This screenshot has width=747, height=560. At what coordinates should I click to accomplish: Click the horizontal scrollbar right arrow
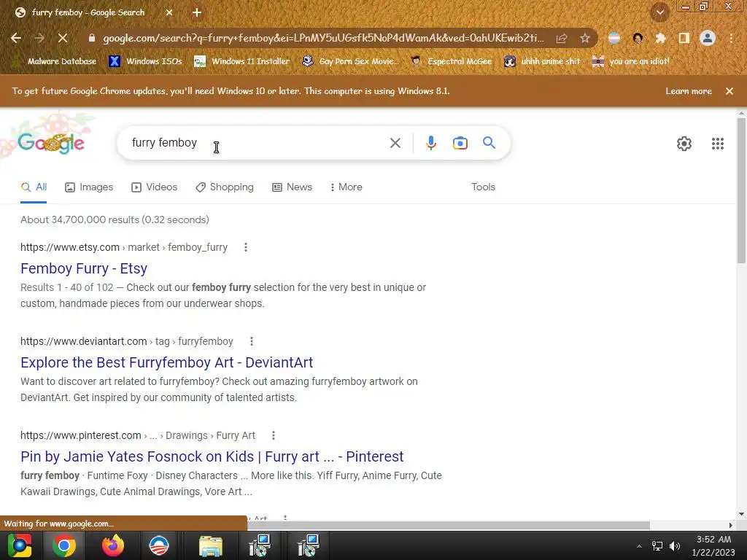(x=731, y=525)
